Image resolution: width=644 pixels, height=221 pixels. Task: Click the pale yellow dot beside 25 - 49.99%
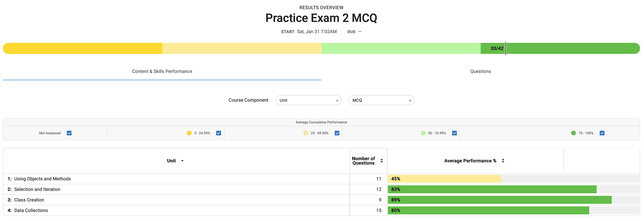306,133
